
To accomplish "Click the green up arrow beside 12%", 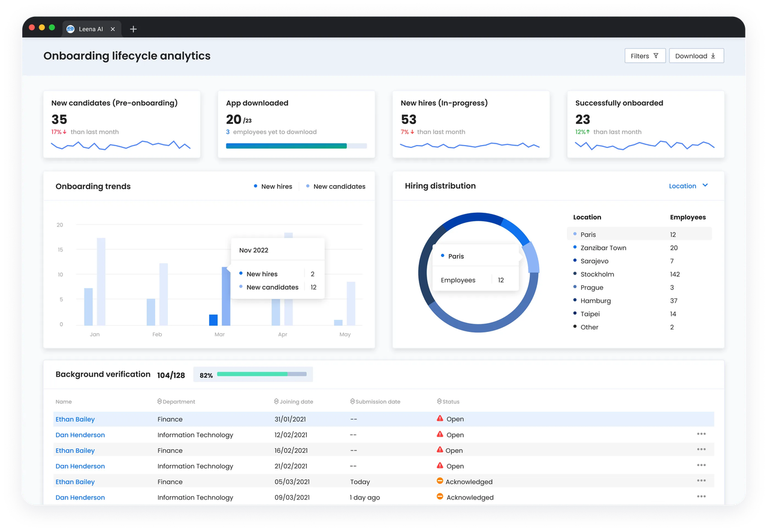I will click(588, 132).
